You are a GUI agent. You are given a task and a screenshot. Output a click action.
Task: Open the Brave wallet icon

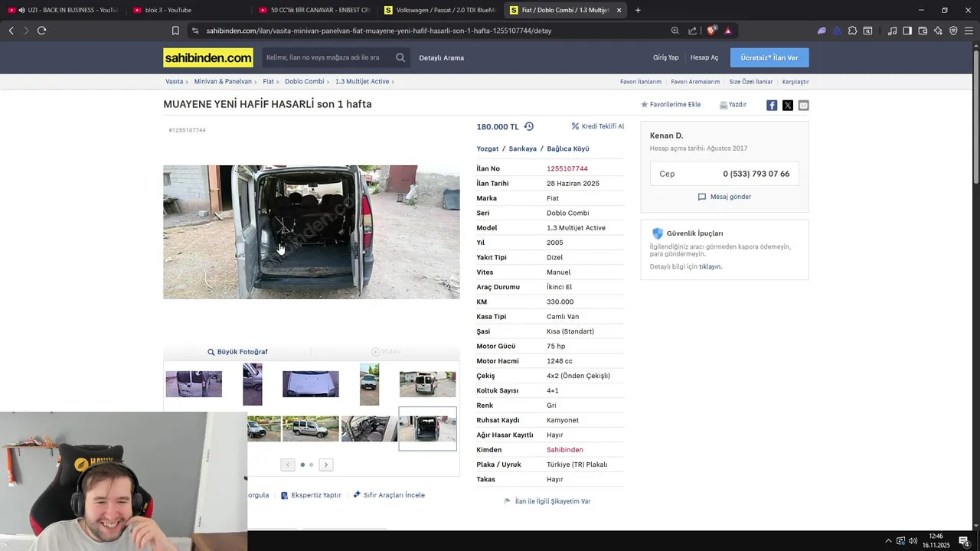pyautogui.click(x=923, y=31)
